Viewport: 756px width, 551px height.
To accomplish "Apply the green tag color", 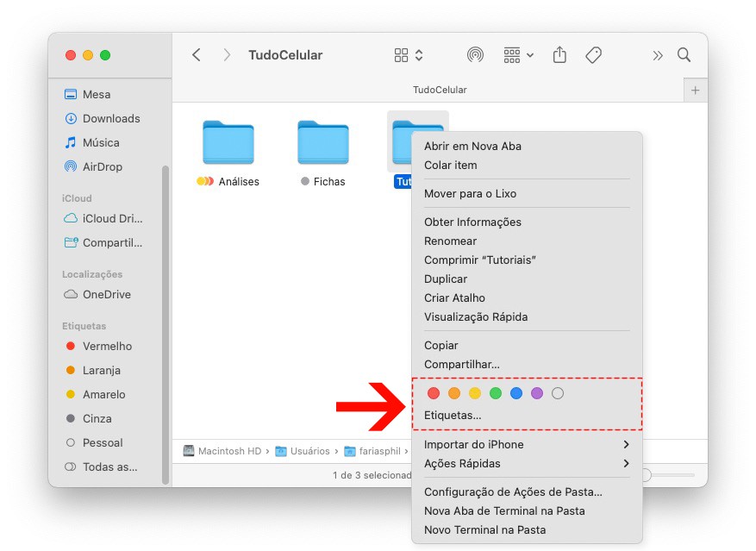I will coord(496,393).
